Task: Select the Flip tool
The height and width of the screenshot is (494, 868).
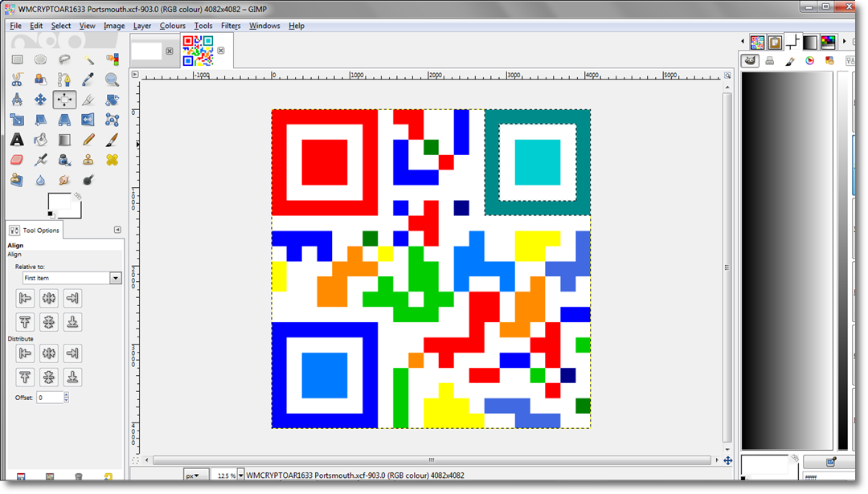Action: coord(88,120)
